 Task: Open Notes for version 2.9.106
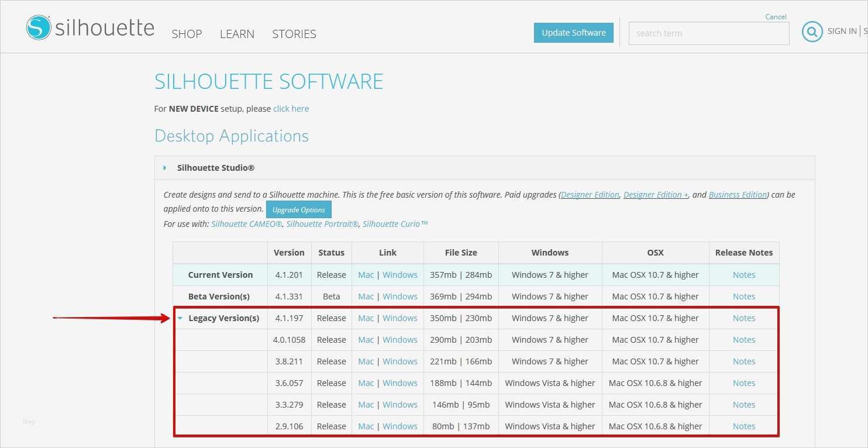(x=743, y=426)
